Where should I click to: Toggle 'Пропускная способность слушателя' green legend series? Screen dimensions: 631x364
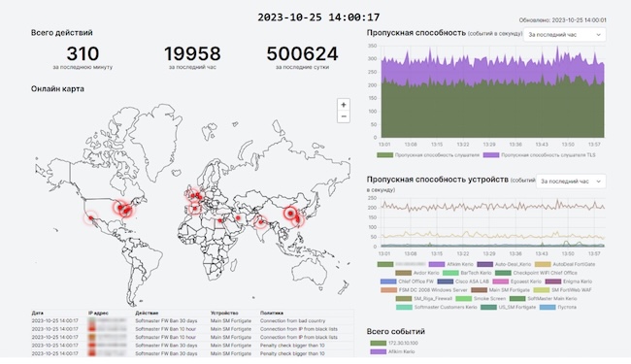click(428, 155)
